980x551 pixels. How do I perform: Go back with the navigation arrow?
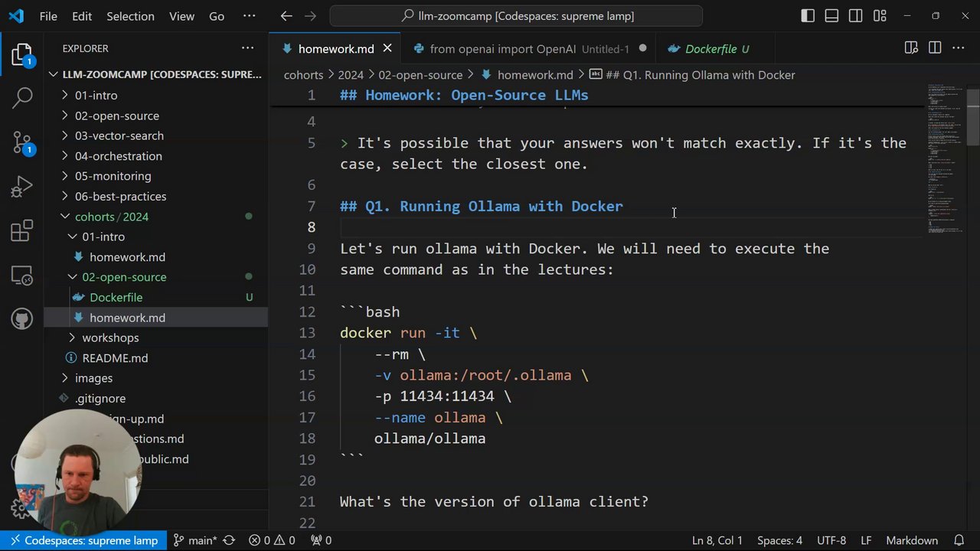(x=286, y=15)
